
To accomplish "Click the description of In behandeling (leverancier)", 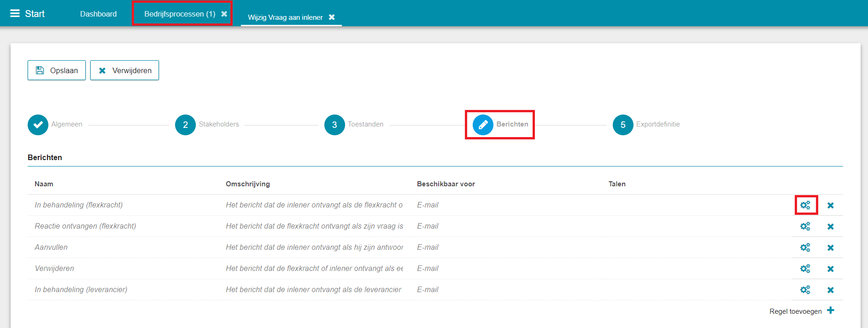I will click(x=313, y=289).
